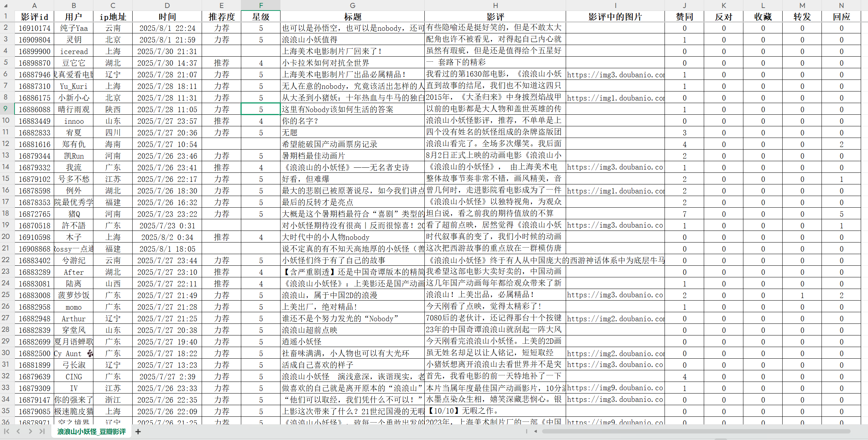Viewport: 868px width, 440px height.
Task: Click the 影评中的图片 header cell
Action: [615, 17]
